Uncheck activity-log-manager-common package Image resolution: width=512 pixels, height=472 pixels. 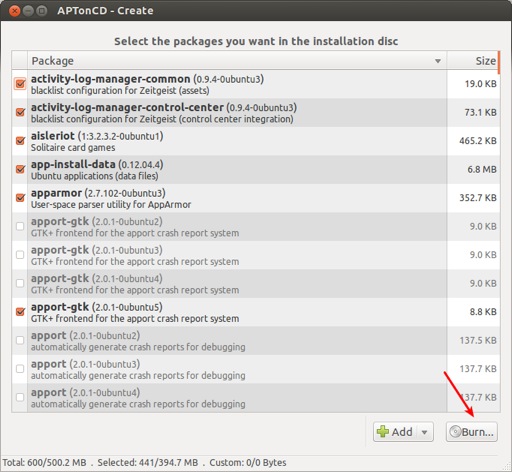pyautogui.click(x=20, y=83)
